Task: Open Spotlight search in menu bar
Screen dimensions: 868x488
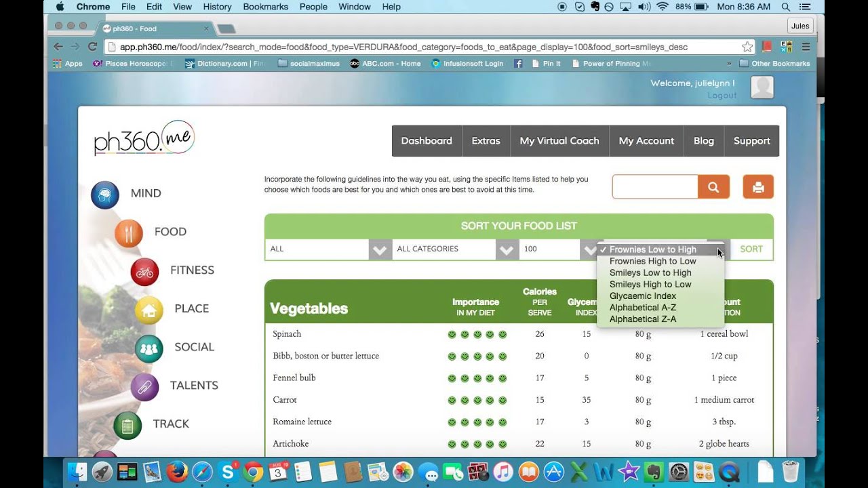Action: (x=785, y=7)
